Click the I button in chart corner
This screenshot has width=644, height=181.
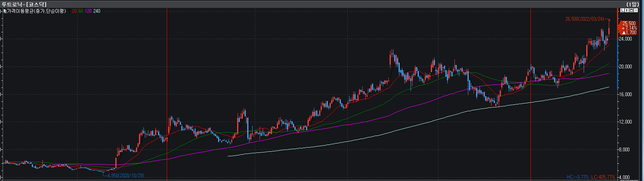coord(627,11)
